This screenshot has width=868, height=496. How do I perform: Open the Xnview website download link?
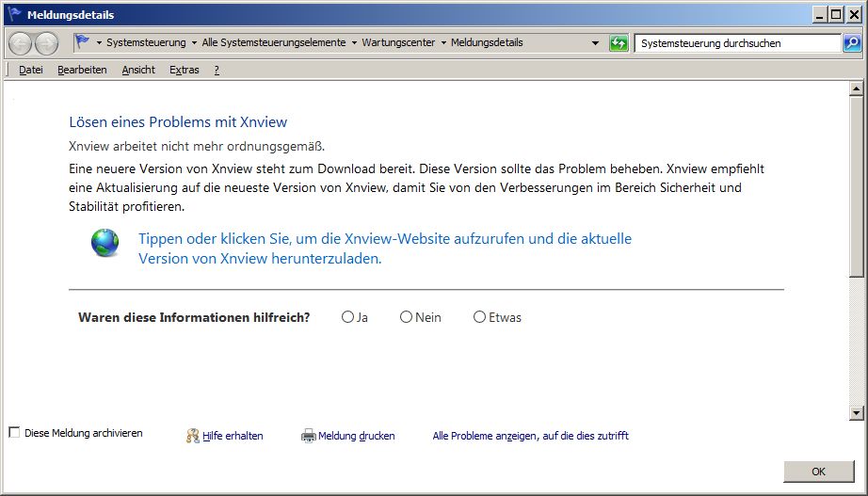tap(385, 248)
